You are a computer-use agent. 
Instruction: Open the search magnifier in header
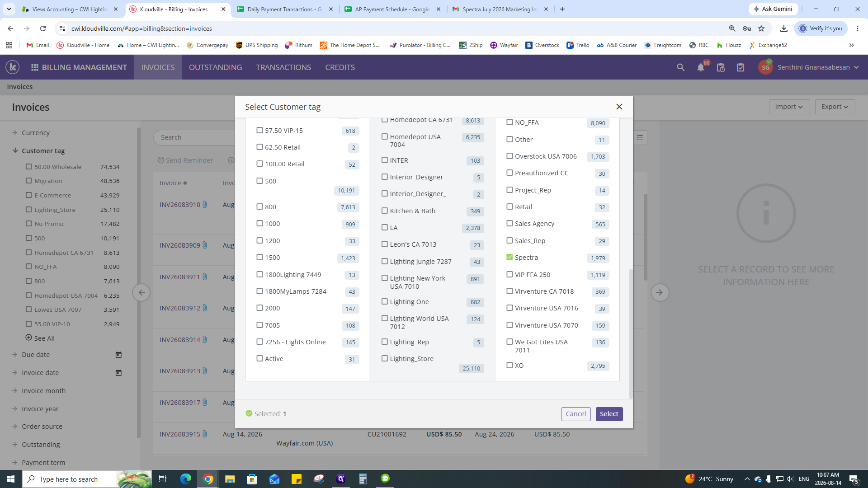(x=680, y=67)
